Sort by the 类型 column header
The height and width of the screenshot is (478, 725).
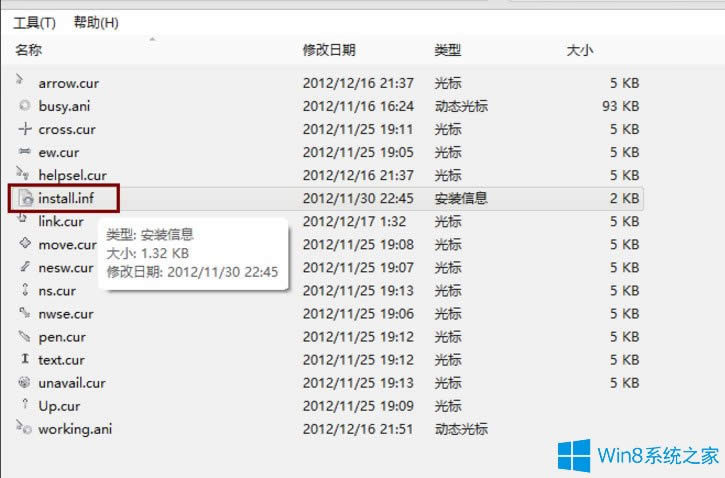[447, 49]
